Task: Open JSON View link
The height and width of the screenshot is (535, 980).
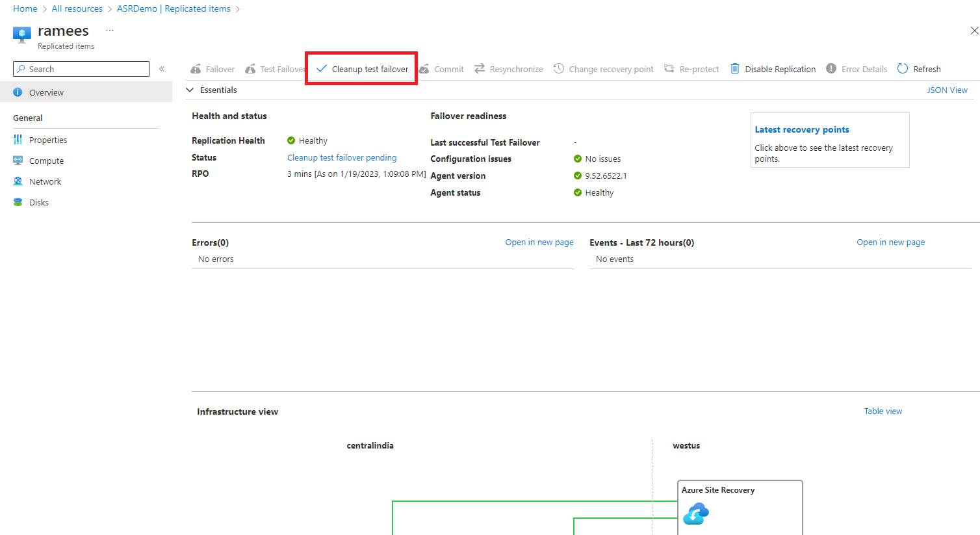Action: coord(947,90)
